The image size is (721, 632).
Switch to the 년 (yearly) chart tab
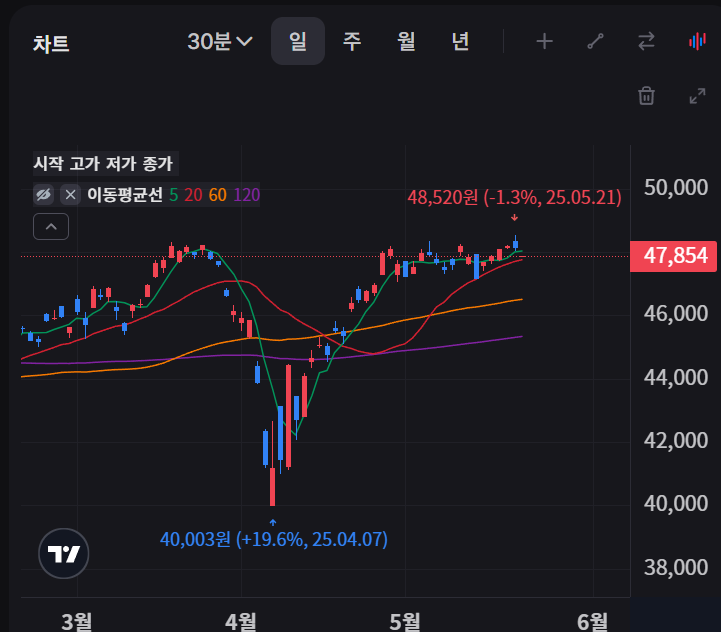click(x=460, y=41)
